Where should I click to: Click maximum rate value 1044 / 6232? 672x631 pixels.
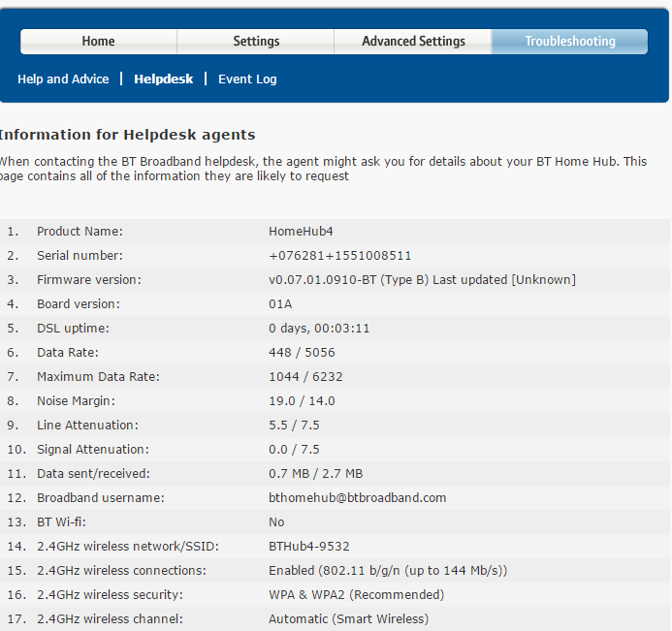(x=305, y=376)
